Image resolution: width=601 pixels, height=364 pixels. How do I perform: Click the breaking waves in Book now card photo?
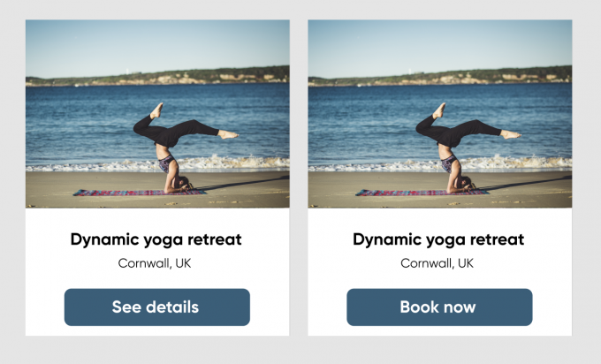(x=440, y=164)
